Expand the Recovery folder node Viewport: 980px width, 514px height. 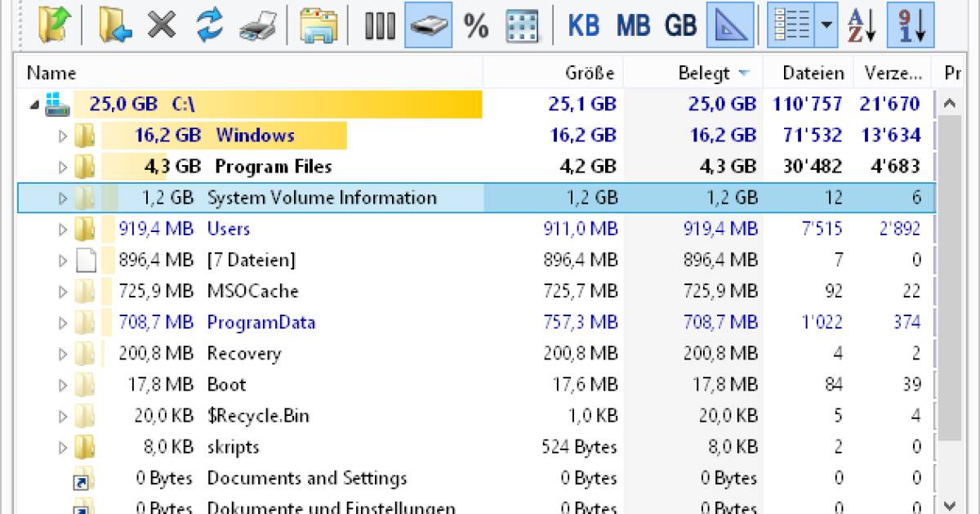(x=63, y=354)
